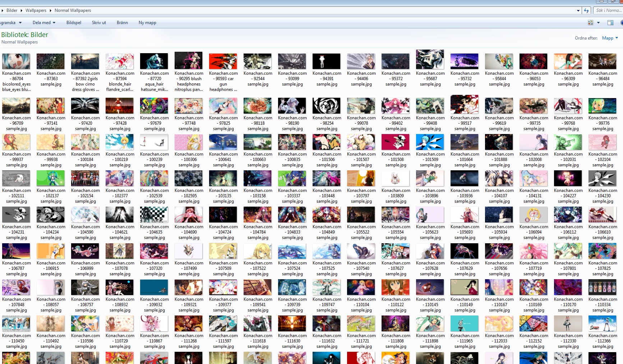Start the Bildspel slideshow

pos(74,23)
